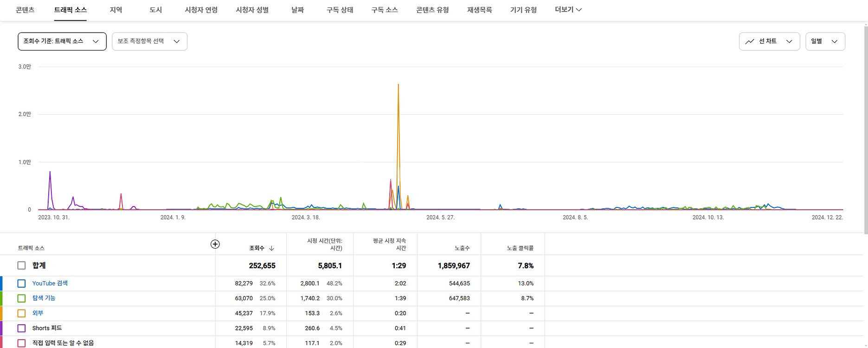Check the YouTube 검색 row checkbox

21,283
